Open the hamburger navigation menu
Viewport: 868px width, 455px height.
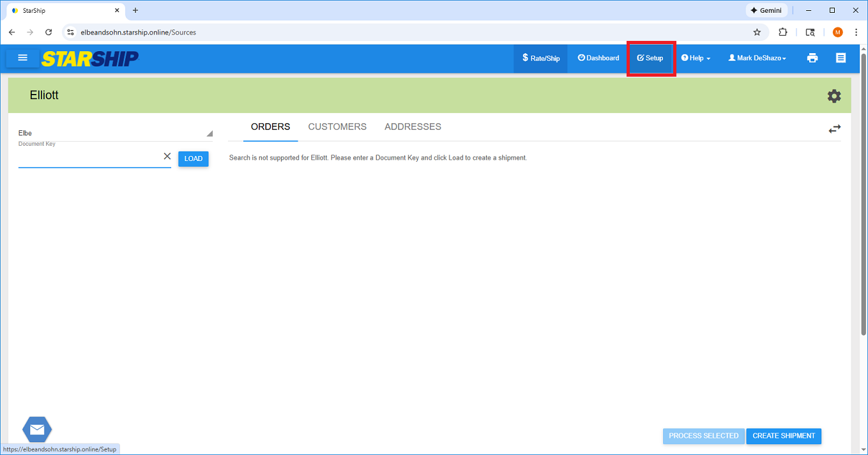click(23, 58)
